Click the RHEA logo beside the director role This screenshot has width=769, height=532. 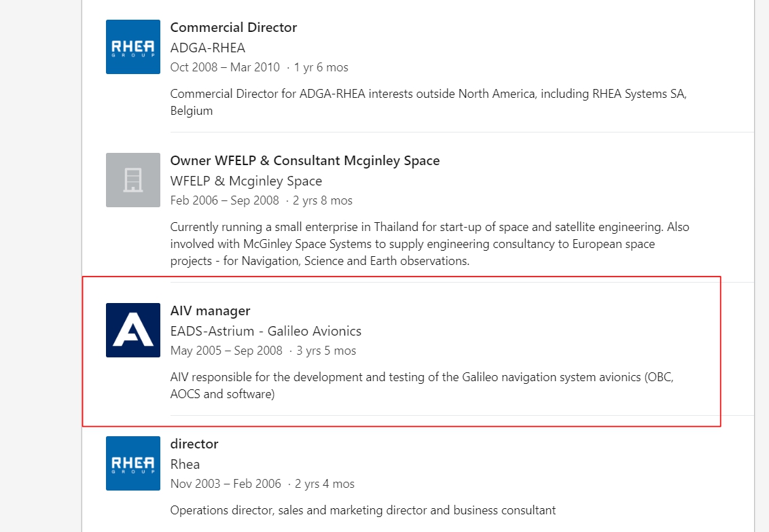pos(132,463)
